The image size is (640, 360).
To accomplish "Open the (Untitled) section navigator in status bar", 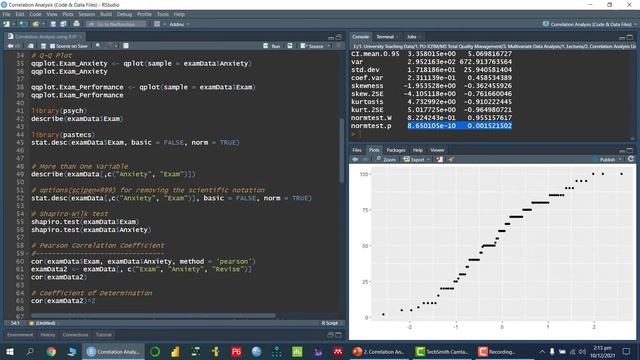I will point(45,323).
